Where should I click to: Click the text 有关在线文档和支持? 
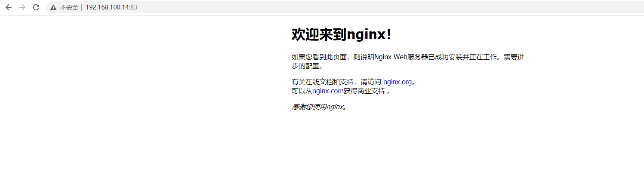click(323, 82)
